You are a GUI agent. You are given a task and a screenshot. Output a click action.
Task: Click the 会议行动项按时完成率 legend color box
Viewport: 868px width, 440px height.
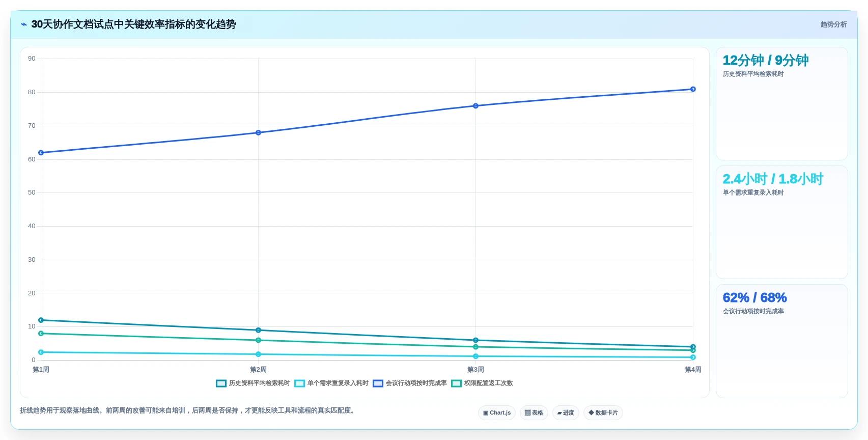[378, 383]
